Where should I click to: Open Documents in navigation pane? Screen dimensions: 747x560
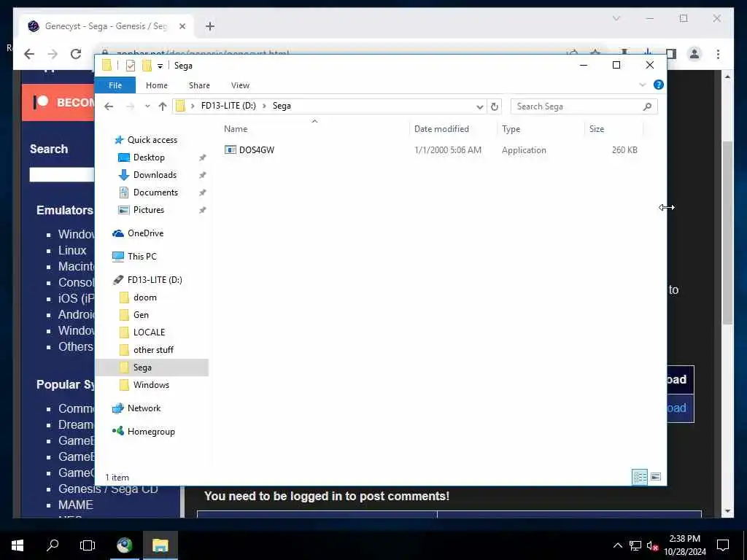click(155, 192)
